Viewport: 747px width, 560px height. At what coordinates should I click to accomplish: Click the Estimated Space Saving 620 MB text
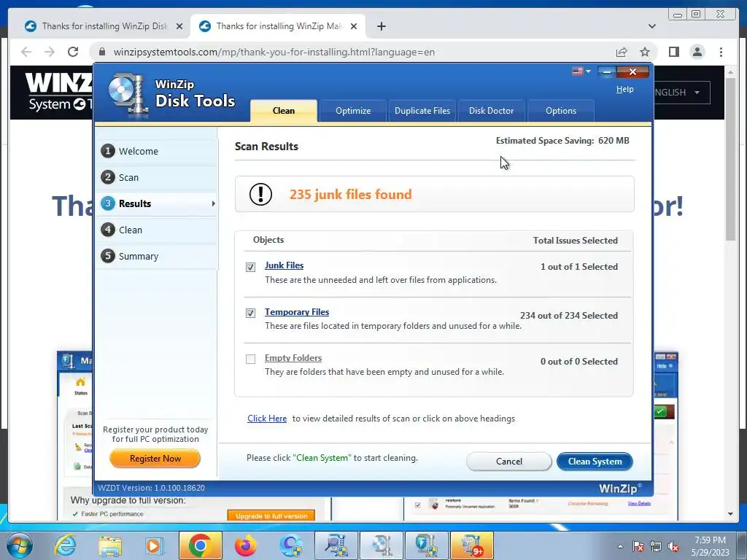562,141
